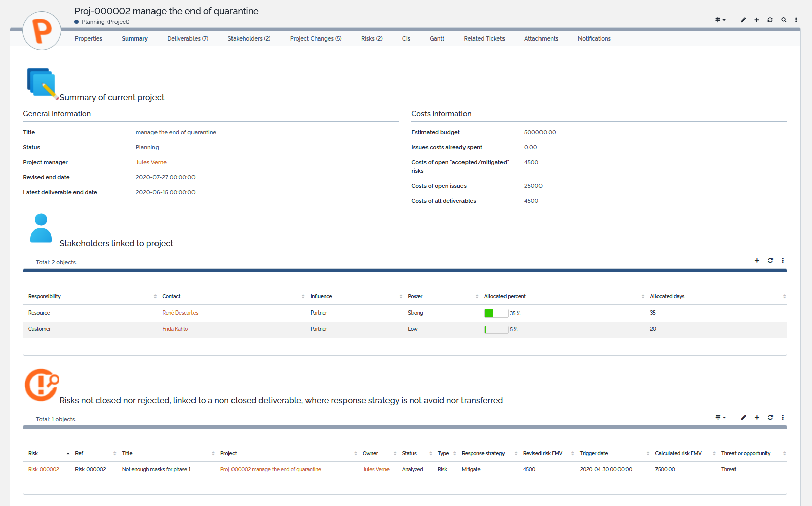Switch to the Gantt tab
Viewport: 812px width, 506px height.
(437, 38)
